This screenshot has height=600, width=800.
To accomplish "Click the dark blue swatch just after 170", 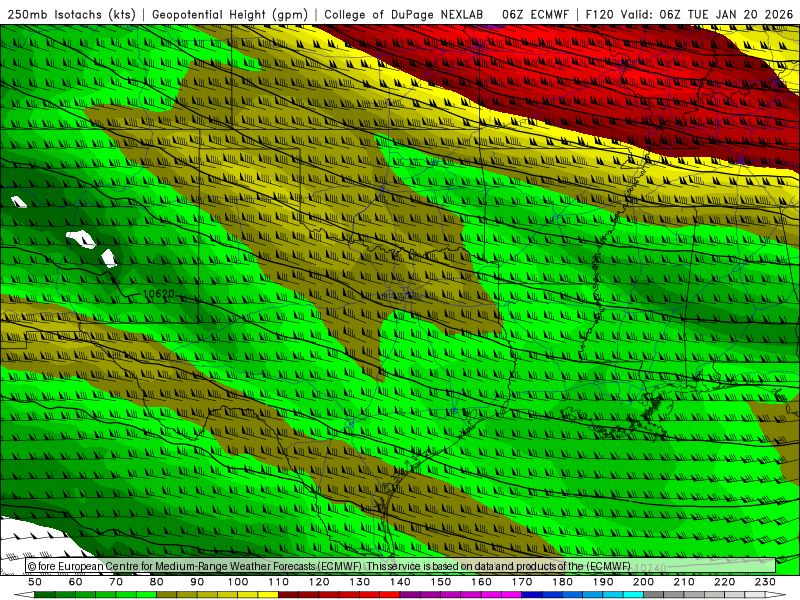I will 532,595.
